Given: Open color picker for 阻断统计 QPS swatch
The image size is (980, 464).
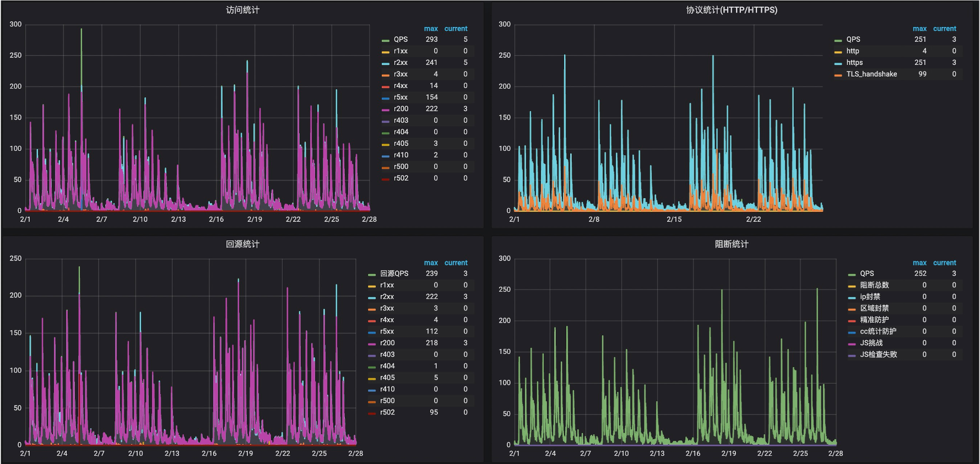Looking at the screenshot, I should pos(852,275).
